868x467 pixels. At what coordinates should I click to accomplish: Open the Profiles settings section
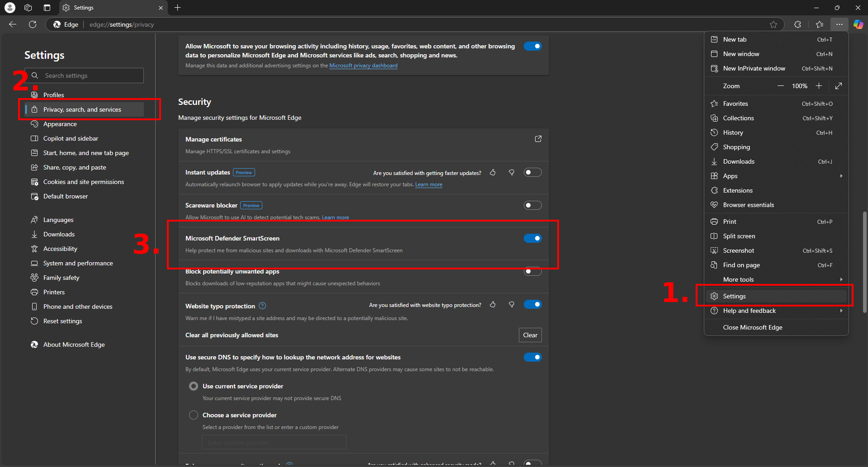[84, 95]
